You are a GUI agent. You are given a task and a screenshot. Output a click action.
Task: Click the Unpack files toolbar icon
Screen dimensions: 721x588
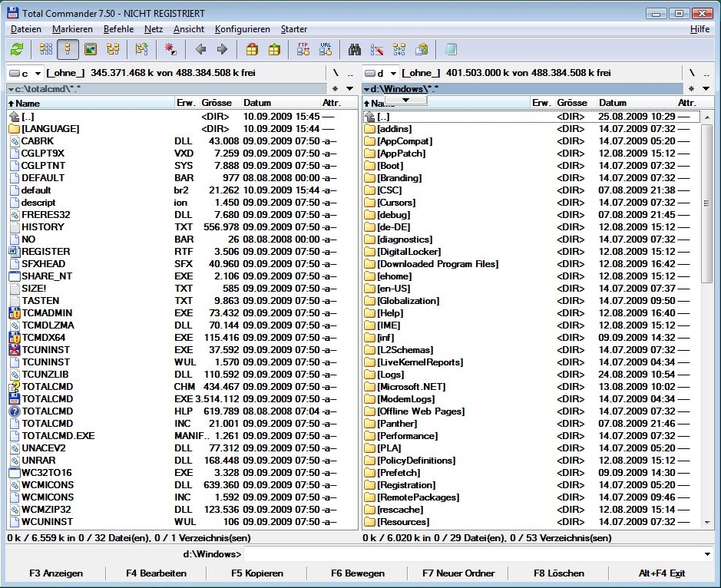point(275,49)
